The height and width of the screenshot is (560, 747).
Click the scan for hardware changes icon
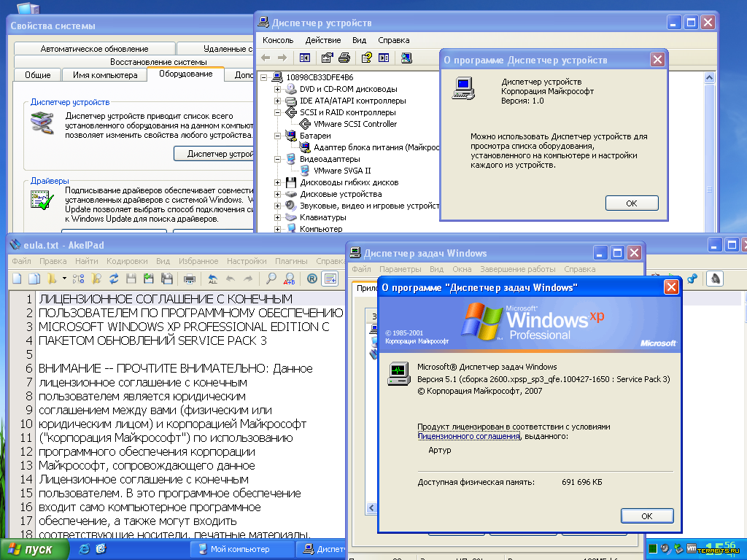(x=406, y=58)
